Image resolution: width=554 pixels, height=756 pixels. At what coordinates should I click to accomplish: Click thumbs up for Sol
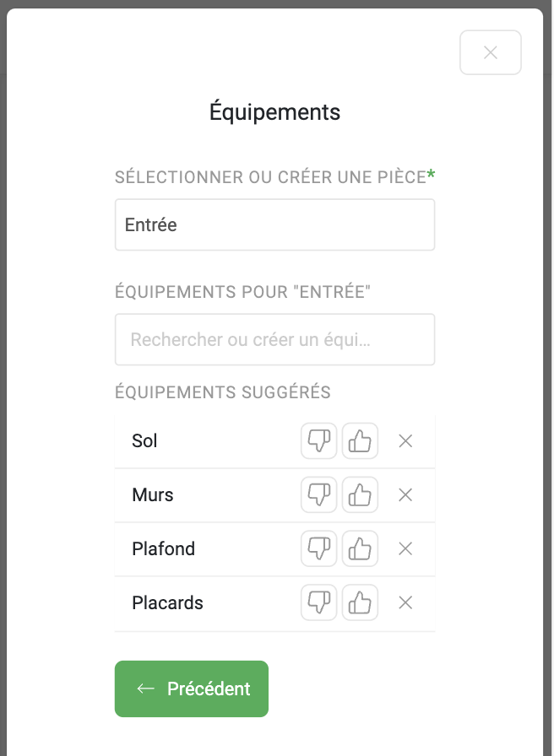tap(360, 441)
